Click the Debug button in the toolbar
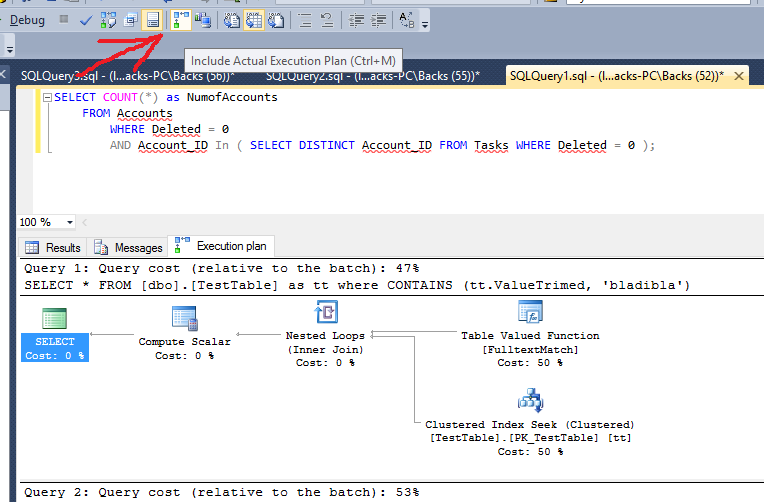 click(27, 20)
